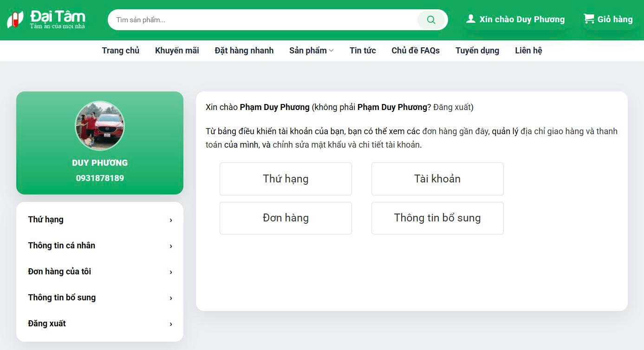Open the Khuyến mãi menu item
Screen dimensions: 644x350
[x=177, y=51]
